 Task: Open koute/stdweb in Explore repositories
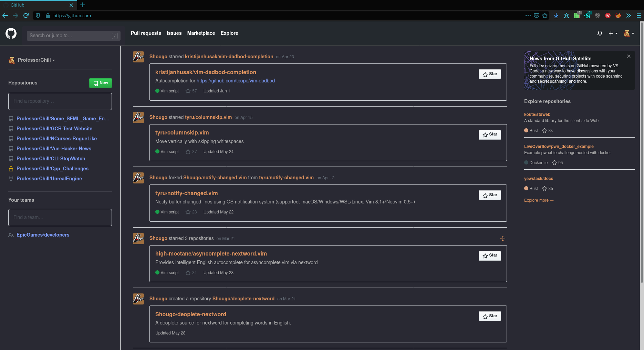(x=537, y=114)
